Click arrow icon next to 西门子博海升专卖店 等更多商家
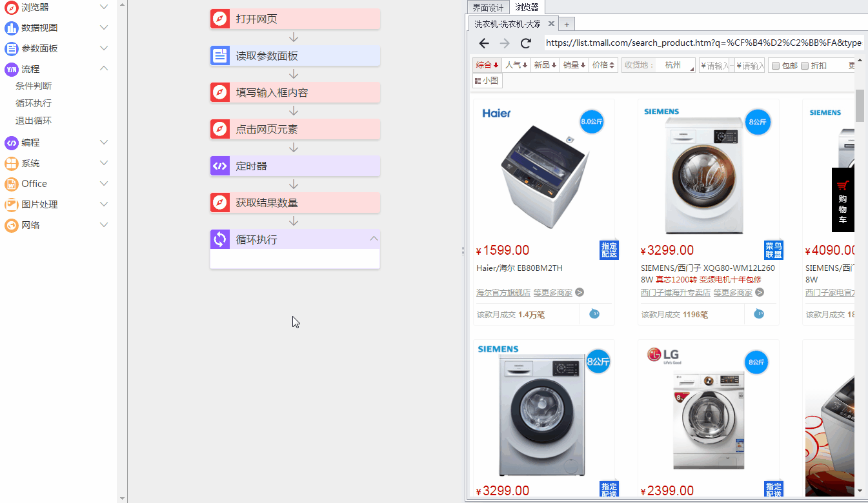Image resolution: width=868 pixels, height=503 pixels. pyautogui.click(x=760, y=292)
